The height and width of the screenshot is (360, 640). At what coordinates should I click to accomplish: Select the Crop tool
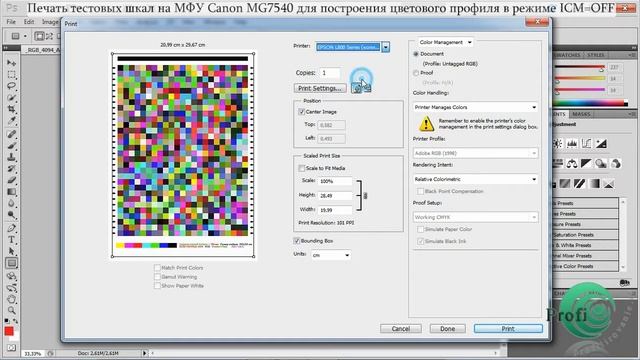coord(11,109)
